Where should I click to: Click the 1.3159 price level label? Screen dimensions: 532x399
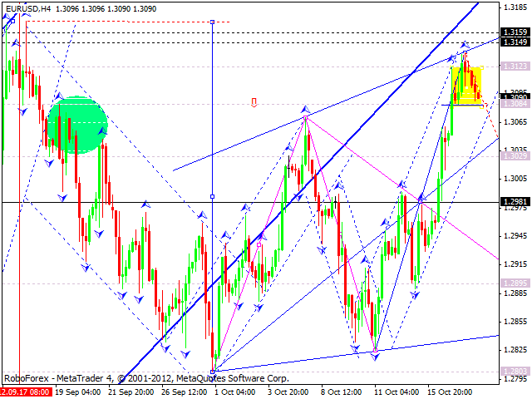[515, 32]
